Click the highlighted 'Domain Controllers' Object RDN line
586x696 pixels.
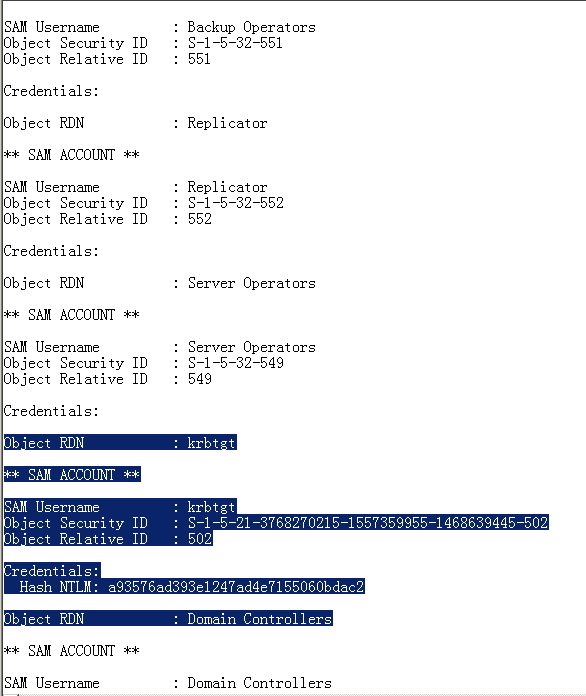pyautogui.click(x=168, y=618)
